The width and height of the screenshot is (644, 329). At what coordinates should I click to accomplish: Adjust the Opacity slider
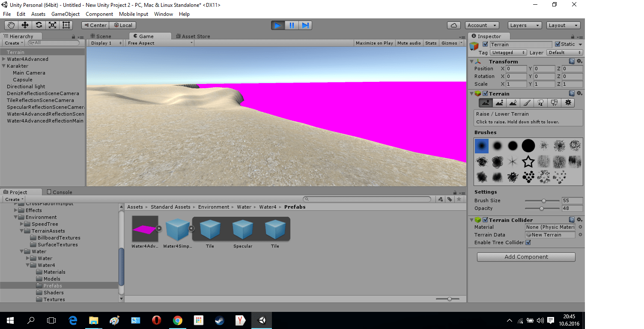click(x=543, y=208)
